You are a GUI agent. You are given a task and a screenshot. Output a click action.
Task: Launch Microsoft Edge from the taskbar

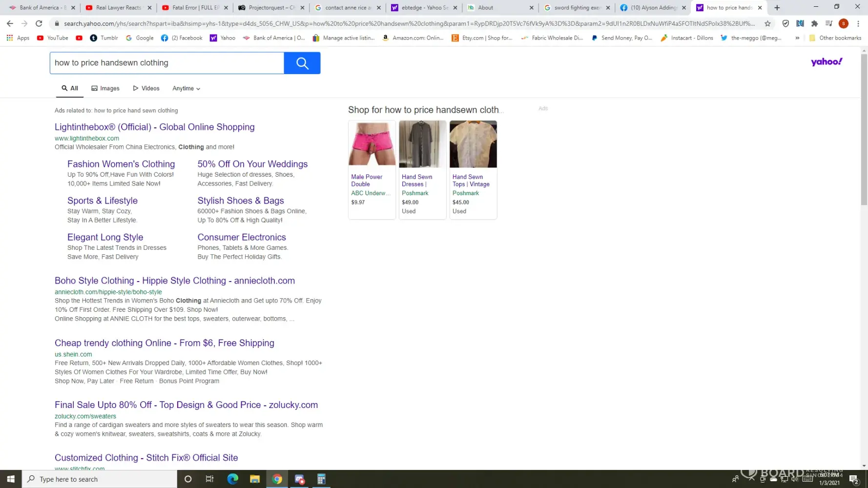click(232, 479)
